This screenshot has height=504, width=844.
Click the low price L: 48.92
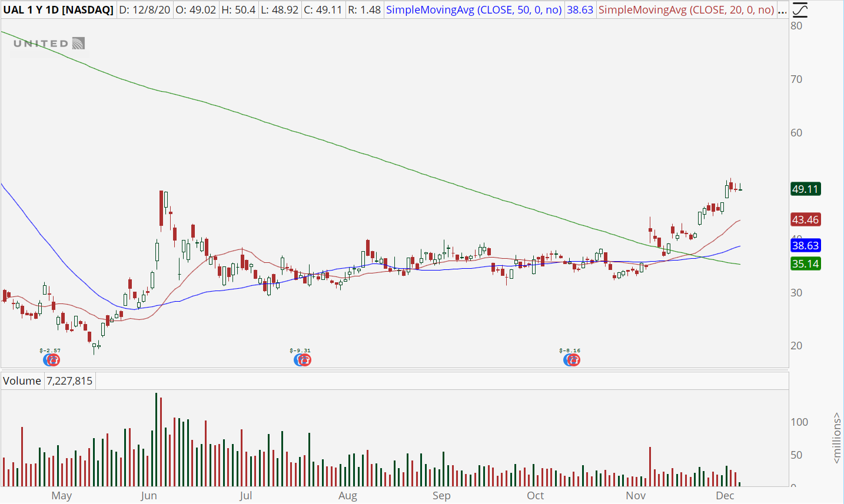coord(280,10)
